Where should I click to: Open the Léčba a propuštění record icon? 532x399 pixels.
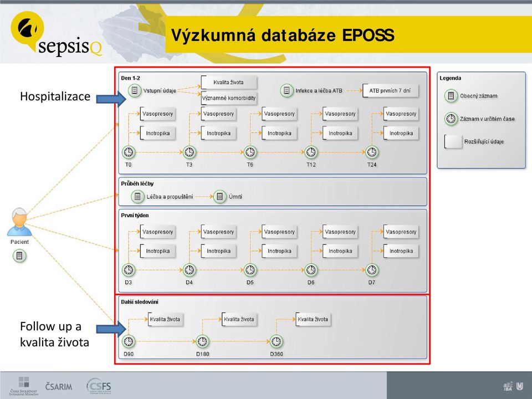tap(138, 196)
